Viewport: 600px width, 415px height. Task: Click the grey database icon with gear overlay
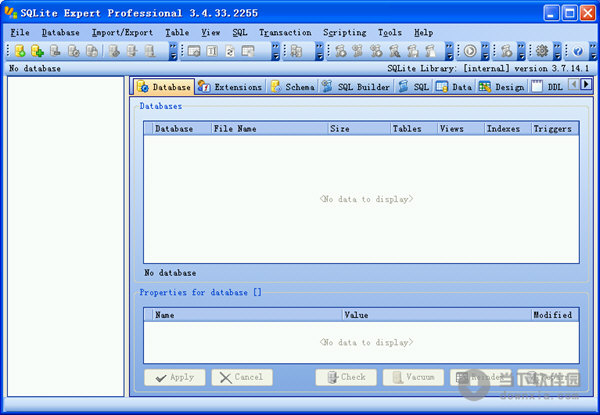tap(73, 51)
